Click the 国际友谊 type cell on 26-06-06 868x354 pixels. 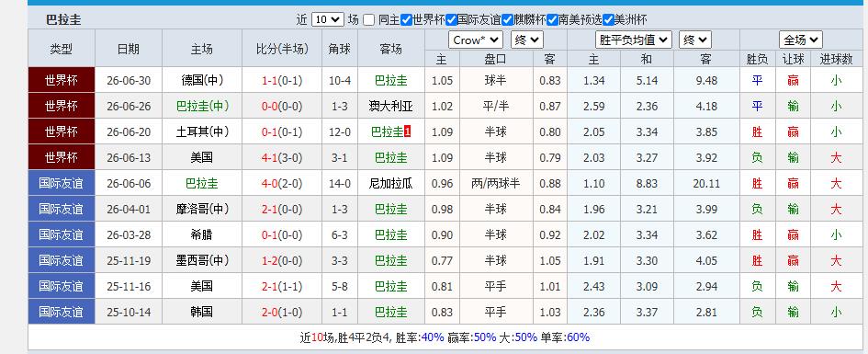coord(62,183)
